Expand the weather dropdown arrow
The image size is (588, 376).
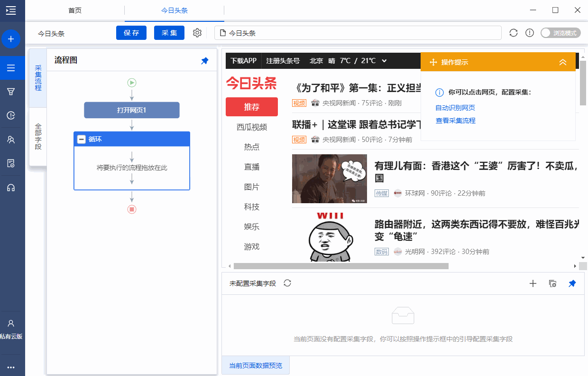click(x=385, y=61)
